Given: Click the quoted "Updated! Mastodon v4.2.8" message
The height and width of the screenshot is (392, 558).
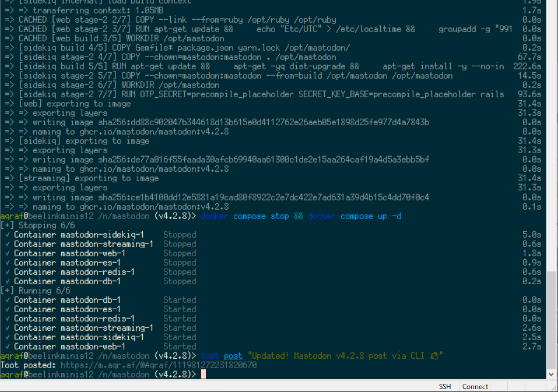Looking at the screenshot, I should [x=345, y=356].
